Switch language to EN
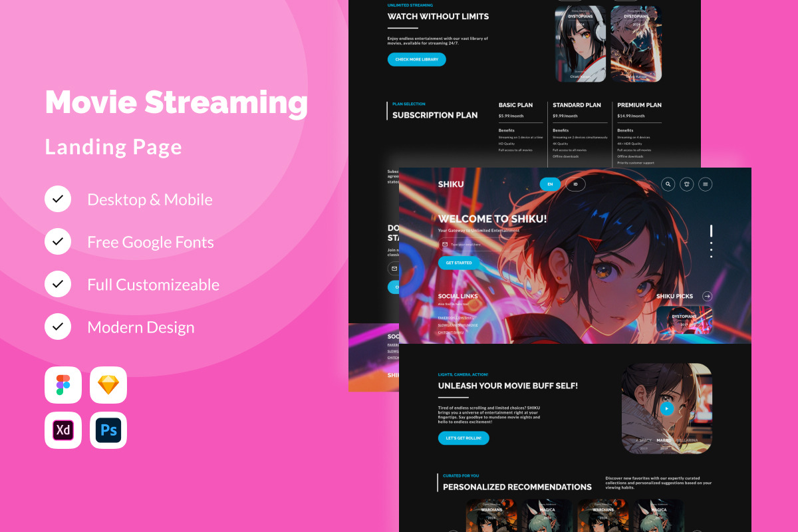Screen dimensions: 798x532 550,184
